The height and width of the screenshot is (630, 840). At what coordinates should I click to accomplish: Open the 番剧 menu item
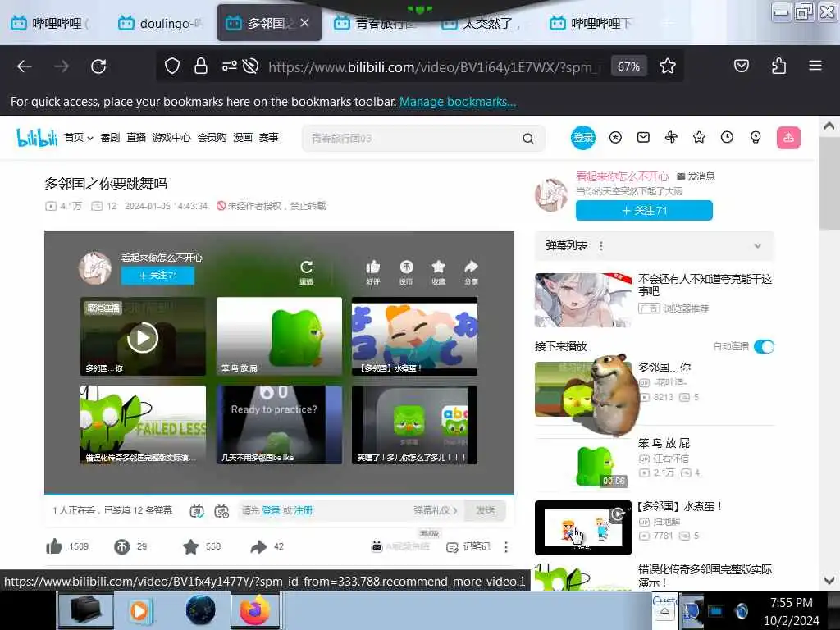(111, 138)
